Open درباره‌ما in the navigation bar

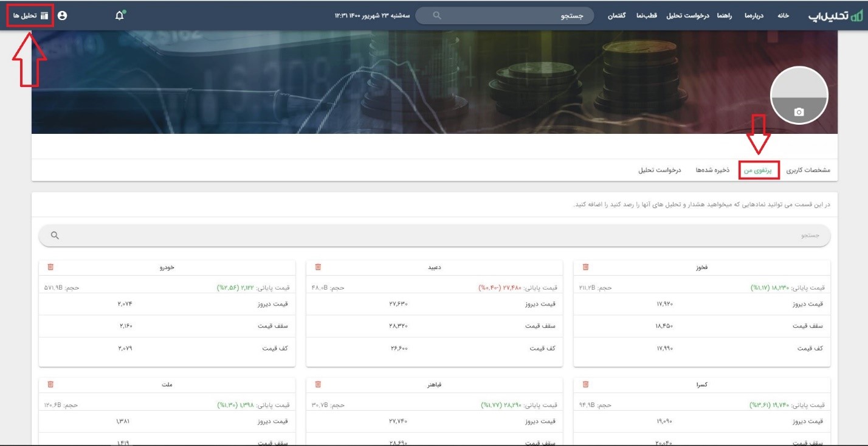[753, 16]
